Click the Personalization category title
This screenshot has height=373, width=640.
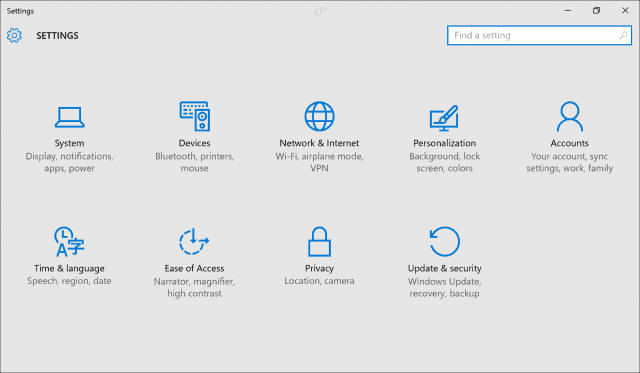point(444,143)
